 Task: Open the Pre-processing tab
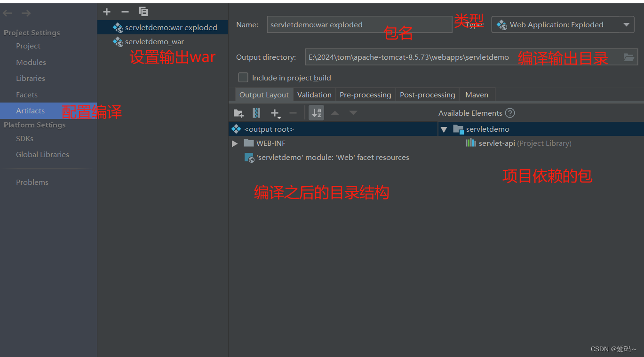pyautogui.click(x=366, y=95)
